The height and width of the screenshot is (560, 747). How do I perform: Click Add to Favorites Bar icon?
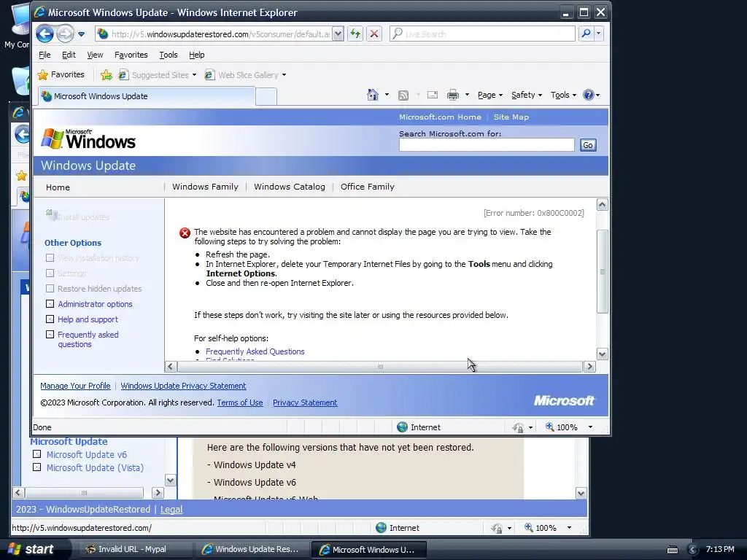pyautogui.click(x=107, y=75)
